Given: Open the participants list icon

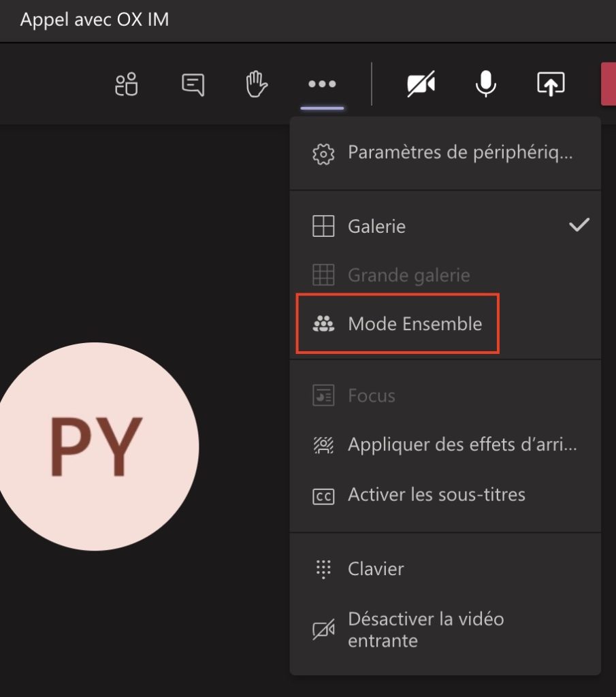Looking at the screenshot, I should [125, 84].
